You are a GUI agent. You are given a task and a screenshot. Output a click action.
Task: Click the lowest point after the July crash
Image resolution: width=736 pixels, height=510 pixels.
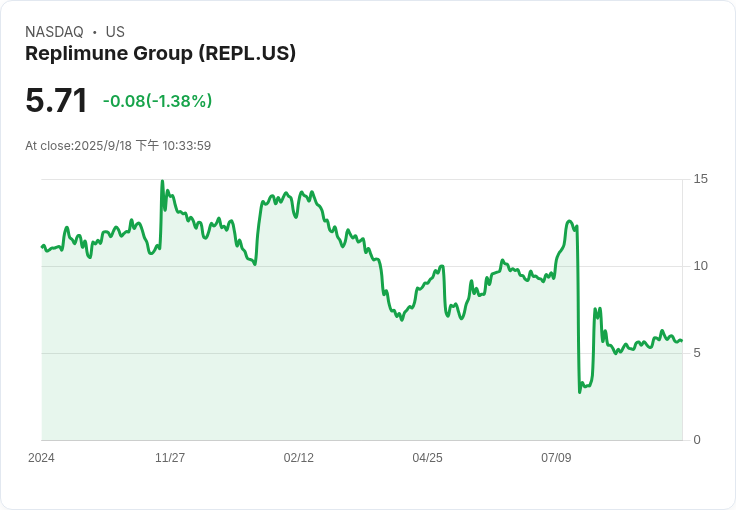(x=580, y=391)
